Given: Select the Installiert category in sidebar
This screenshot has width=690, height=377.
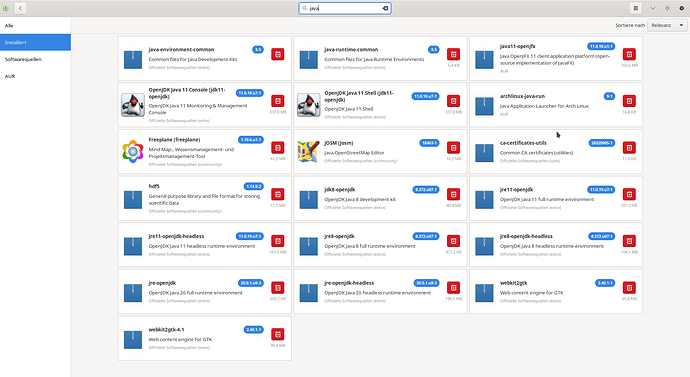Looking at the screenshot, I should click(x=35, y=42).
